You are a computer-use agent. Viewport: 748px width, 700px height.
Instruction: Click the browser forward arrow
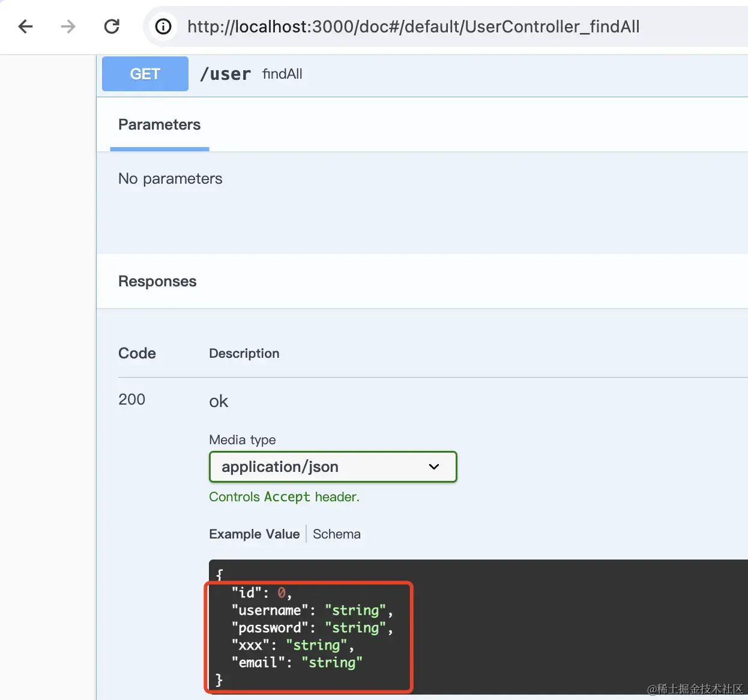68,26
